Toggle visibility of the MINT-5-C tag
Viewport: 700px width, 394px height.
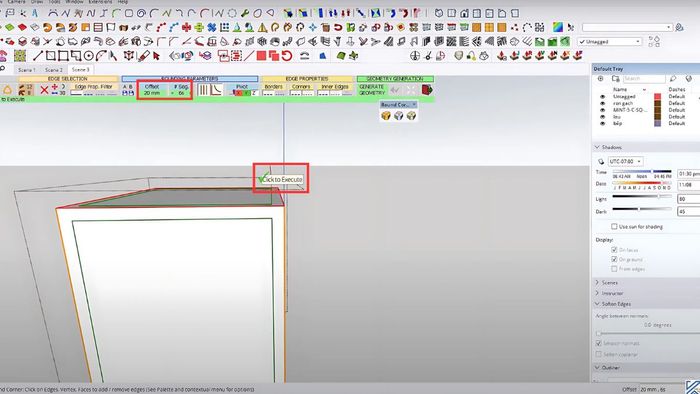click(603, 110)
